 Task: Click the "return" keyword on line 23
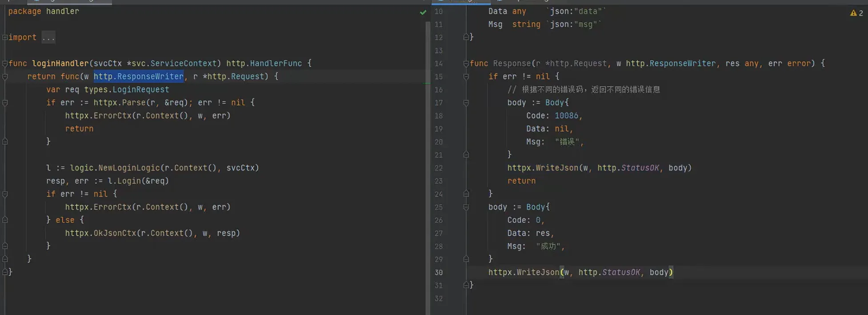coord(521,181)
